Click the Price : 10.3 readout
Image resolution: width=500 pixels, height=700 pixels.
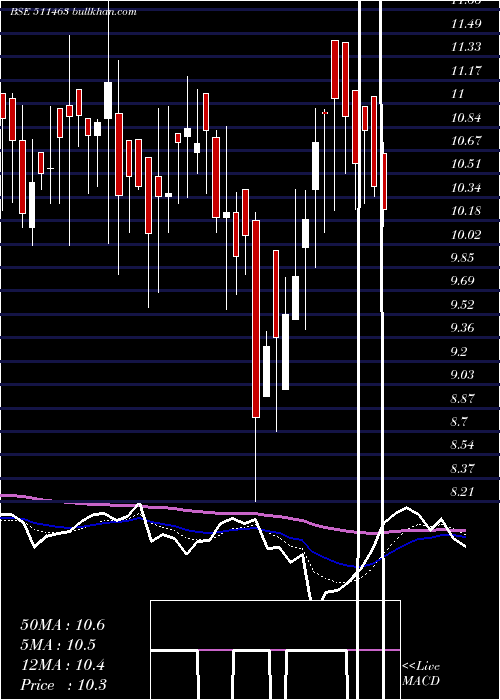63,685
